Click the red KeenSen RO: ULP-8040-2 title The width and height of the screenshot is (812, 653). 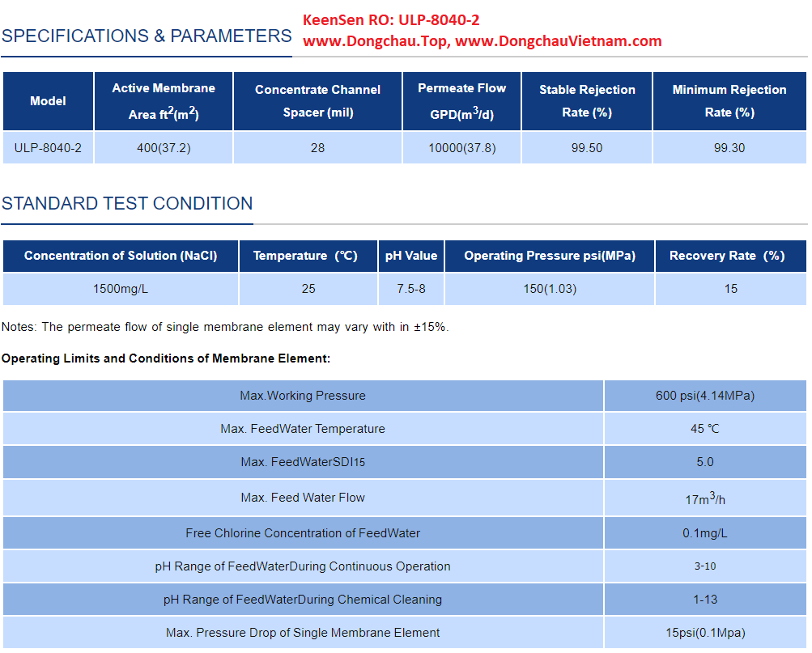click(x=391, y=20)
